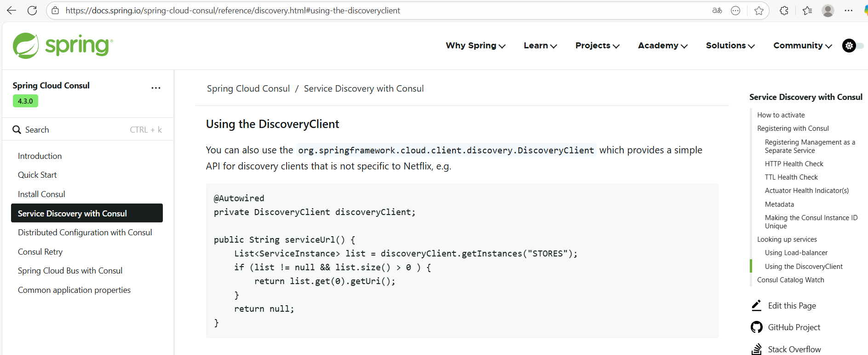
Task: Jump to Using Load-balancer section
Action: click(796, 253)
